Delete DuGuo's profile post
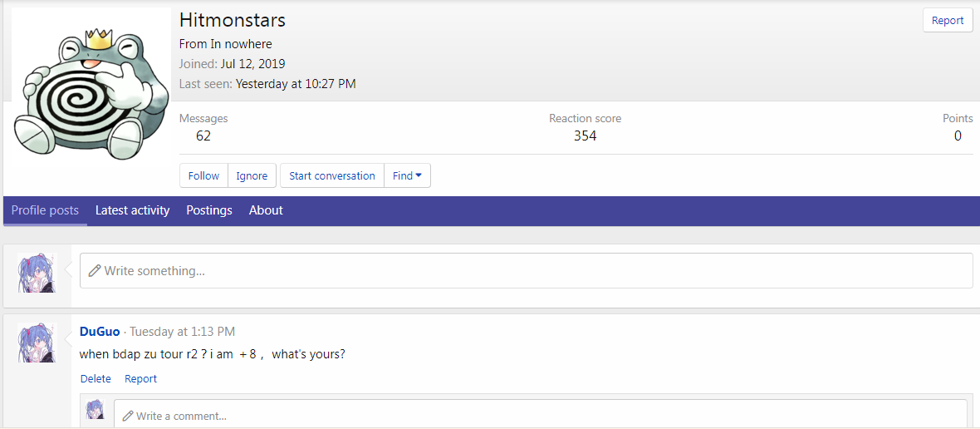This screenshot has height=429, width=980. [x=96, y=379]
